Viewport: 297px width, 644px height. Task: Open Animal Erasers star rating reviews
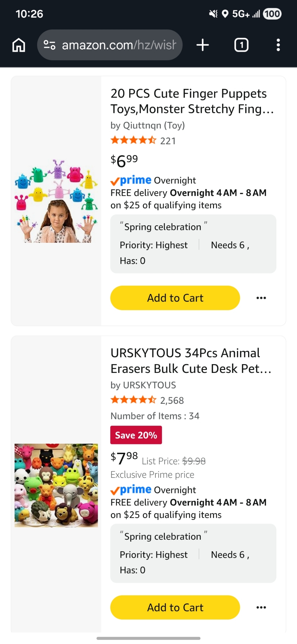tap(133, 400)
